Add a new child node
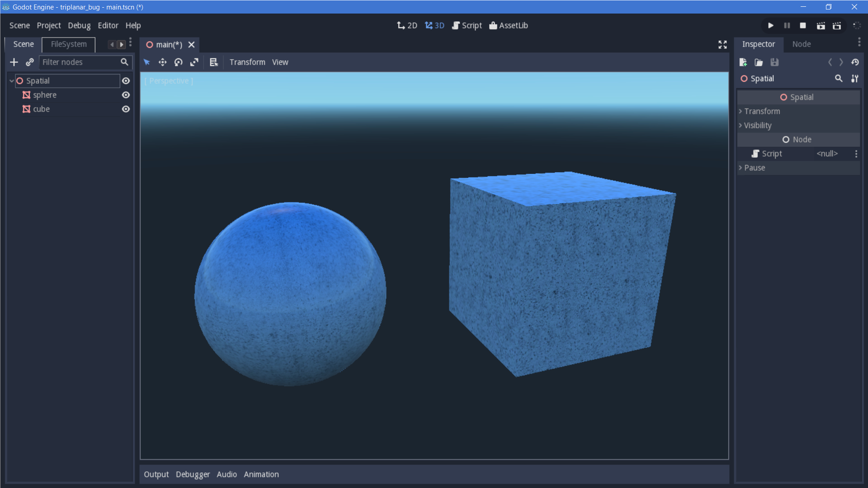Image resolution: width=868 pixels, height=488 pixels. pyautogui.click(x=14, y=62)
